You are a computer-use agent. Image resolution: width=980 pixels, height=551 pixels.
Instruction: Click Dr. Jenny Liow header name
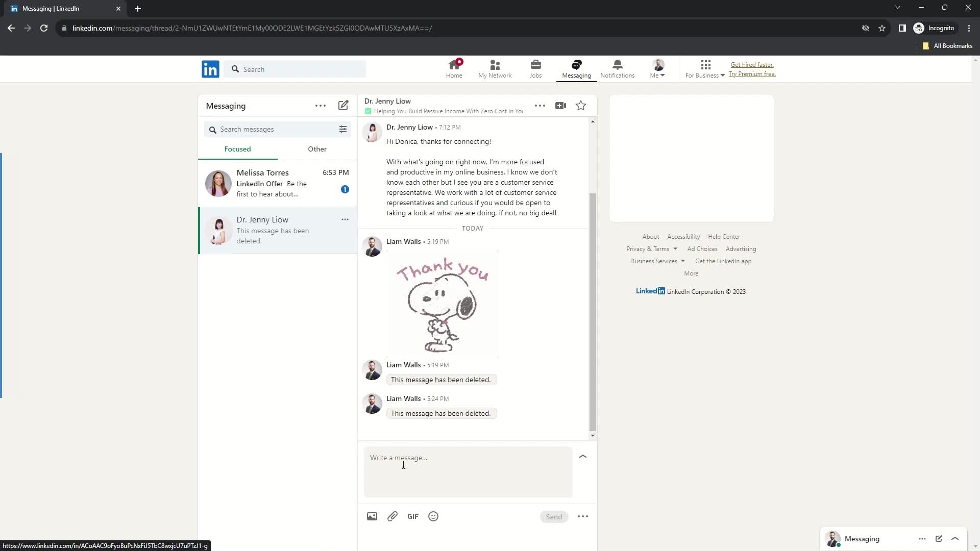(x=387, y=101)
